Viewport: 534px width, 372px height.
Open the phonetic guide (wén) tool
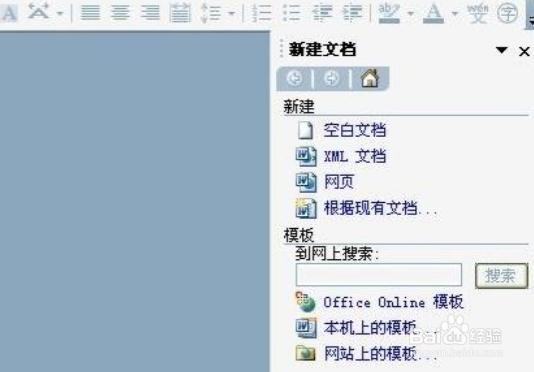pos(477,13)
